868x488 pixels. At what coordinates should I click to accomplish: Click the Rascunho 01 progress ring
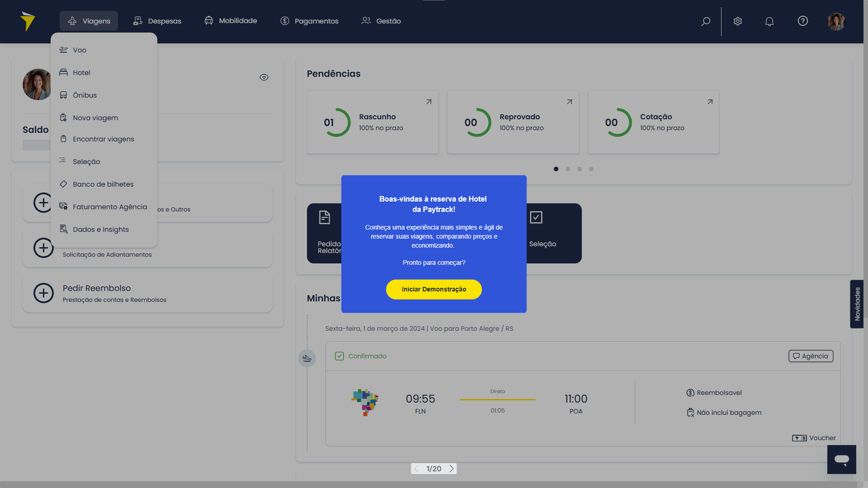click(336, 122)
